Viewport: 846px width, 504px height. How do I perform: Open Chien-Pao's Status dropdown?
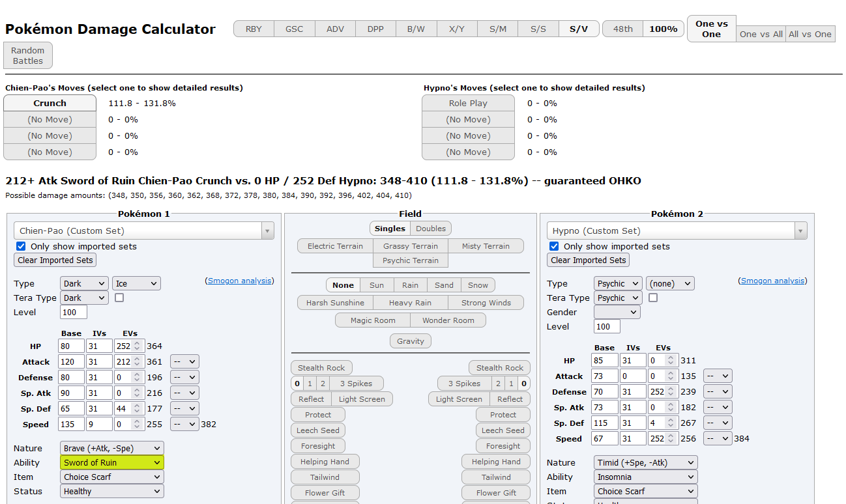112,491
